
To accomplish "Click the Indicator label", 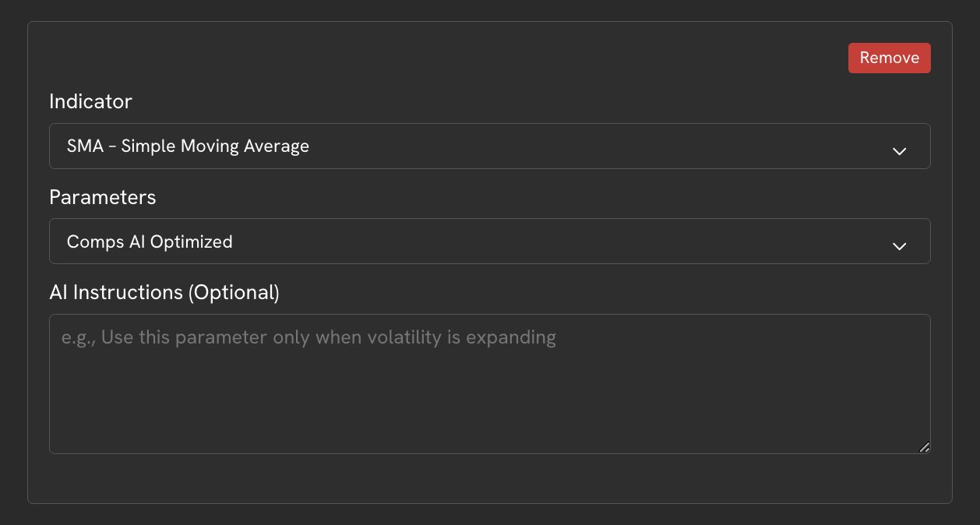I will coord(90,101).
